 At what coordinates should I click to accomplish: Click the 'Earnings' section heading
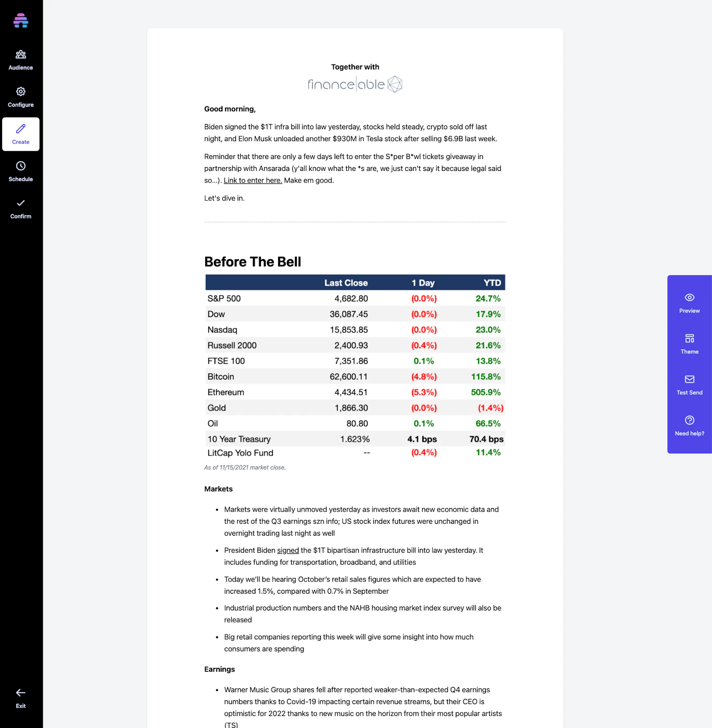click(x=219, y=669)
